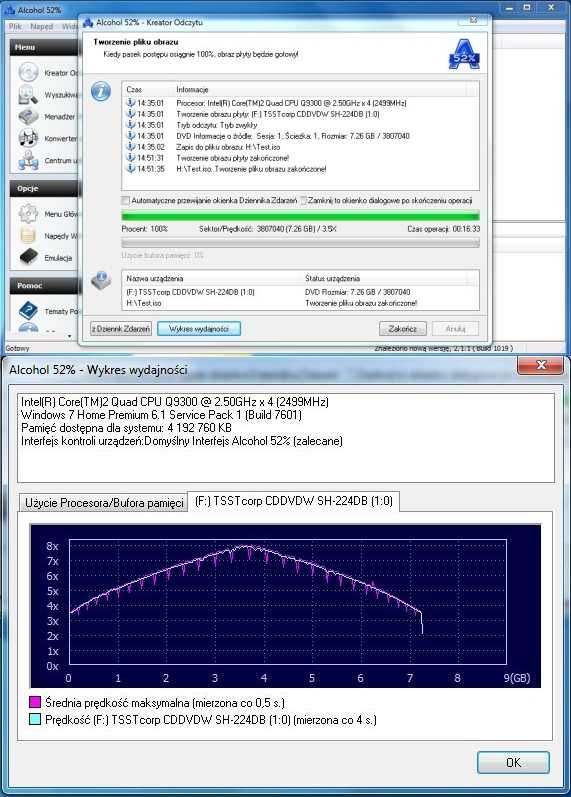Click the Alcohol 52% logo in wizard header
This screenshot has width=571, height=797.
coord(464,55)
